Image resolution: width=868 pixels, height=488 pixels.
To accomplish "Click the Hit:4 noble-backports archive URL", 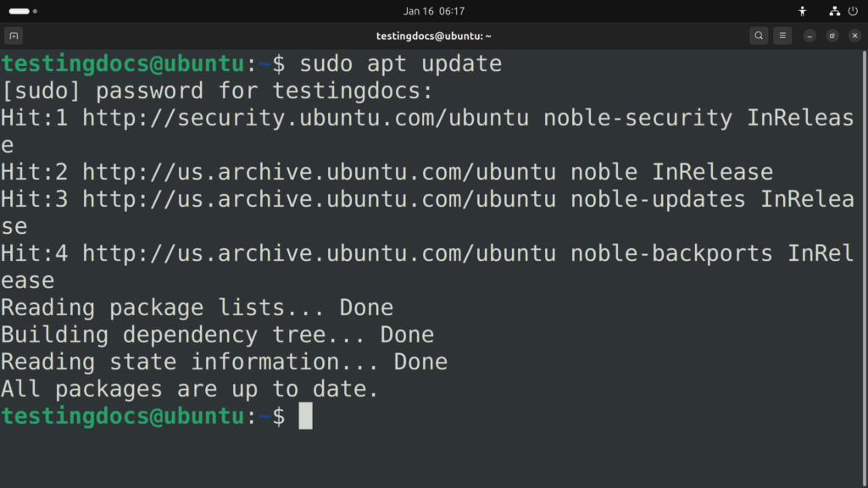I will [319, 253].
